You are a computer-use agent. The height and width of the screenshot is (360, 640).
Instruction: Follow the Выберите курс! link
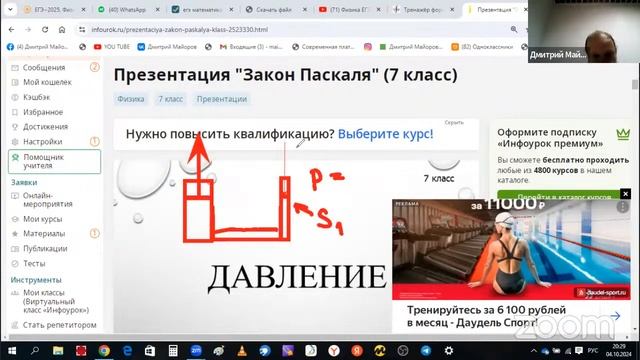(385, 134)
